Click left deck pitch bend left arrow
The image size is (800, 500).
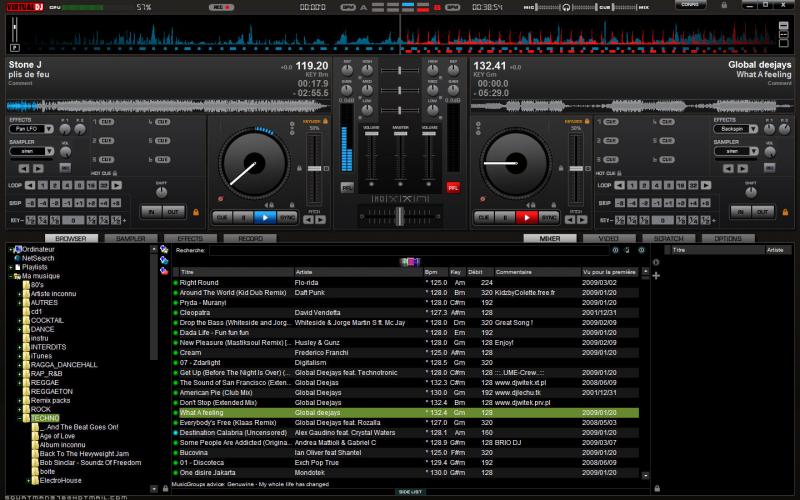308,220
